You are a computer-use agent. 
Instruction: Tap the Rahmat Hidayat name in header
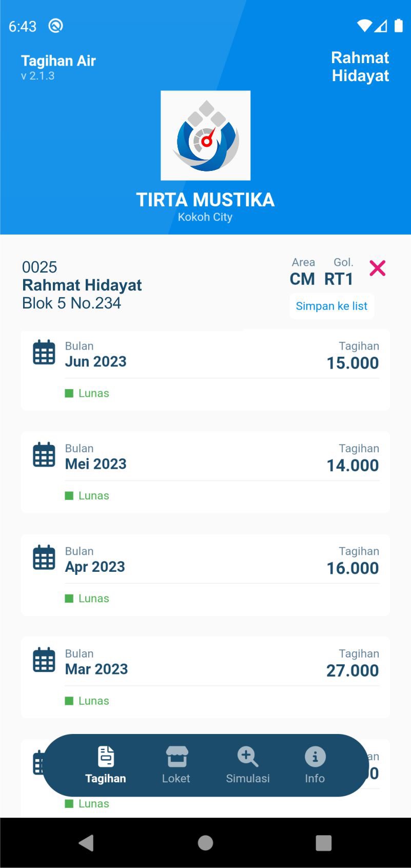[360, 67]
